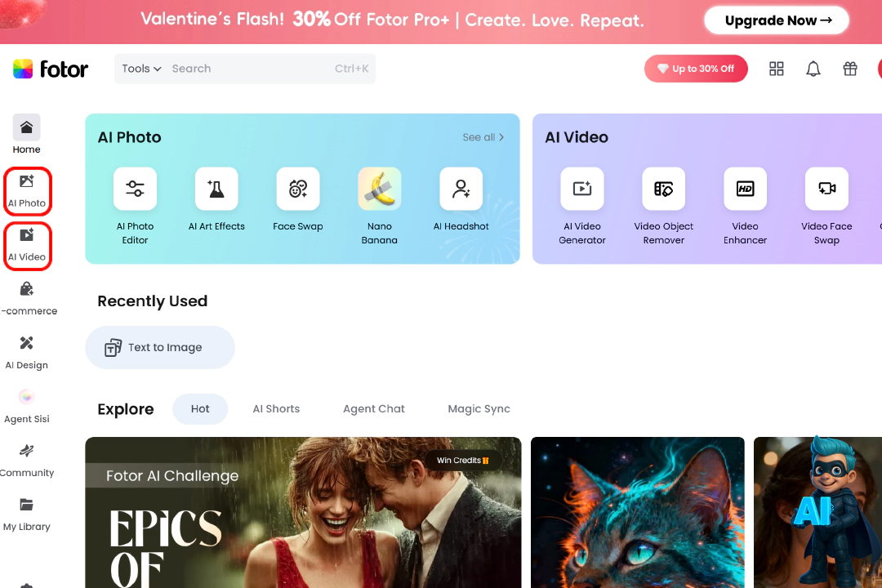Expand See all in AI Photo
The width and height of the screenshot is (882, 588).
tap(483, 137)
